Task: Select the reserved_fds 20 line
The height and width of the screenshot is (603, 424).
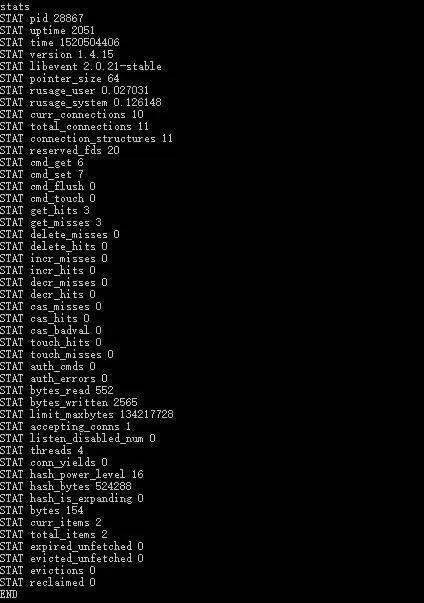Action: tap(60, 150)
